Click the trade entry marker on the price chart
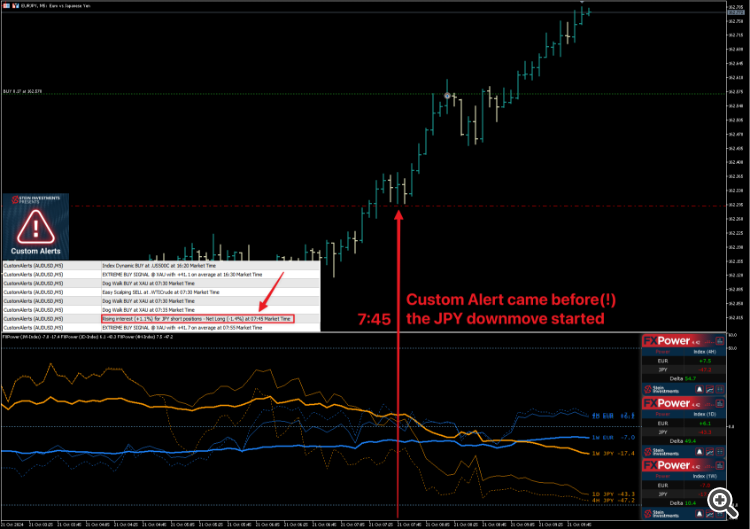The image size is (750, 529). (x=447, y=96)
